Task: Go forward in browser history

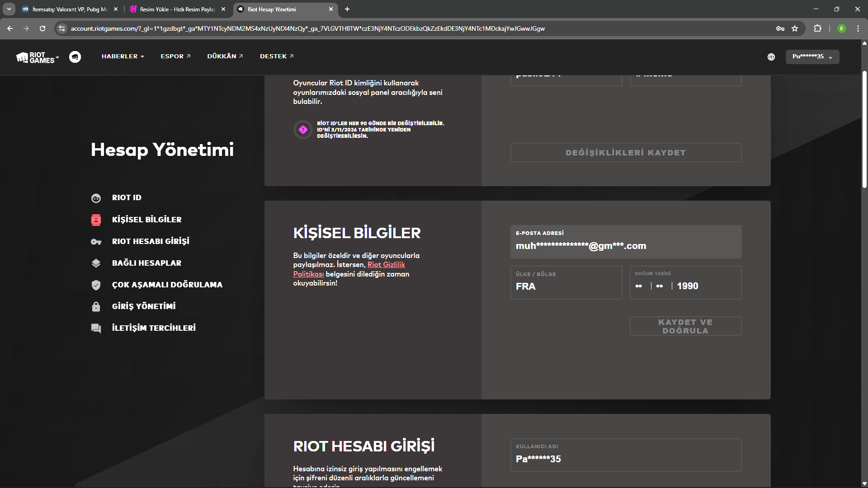Action: [26, 28]
